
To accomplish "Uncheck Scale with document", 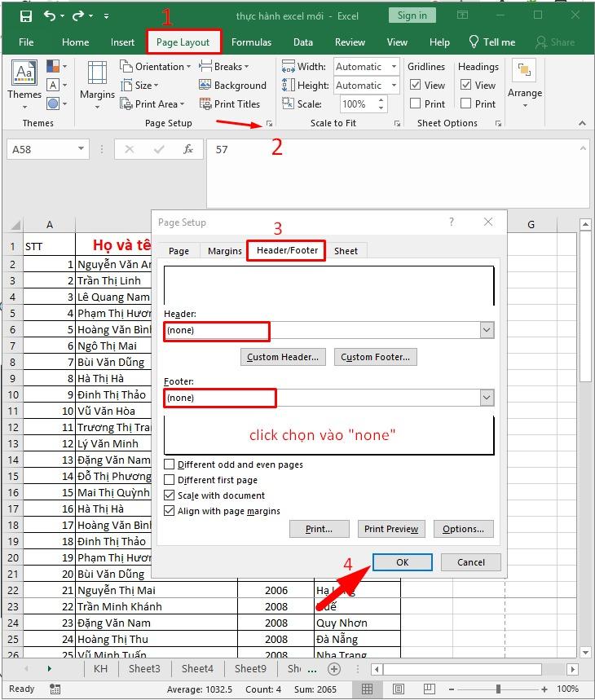I will [x=170, y=495].
